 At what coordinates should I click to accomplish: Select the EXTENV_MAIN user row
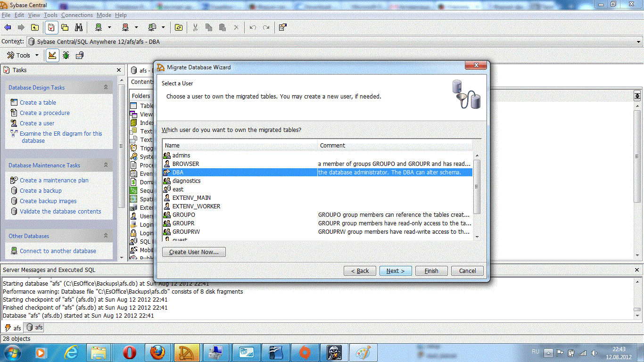coord(317,197)
